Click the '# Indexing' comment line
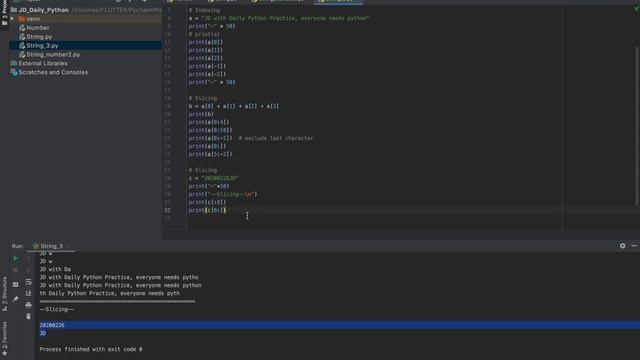This screenshot has height=360, width=640. (204, 10)
